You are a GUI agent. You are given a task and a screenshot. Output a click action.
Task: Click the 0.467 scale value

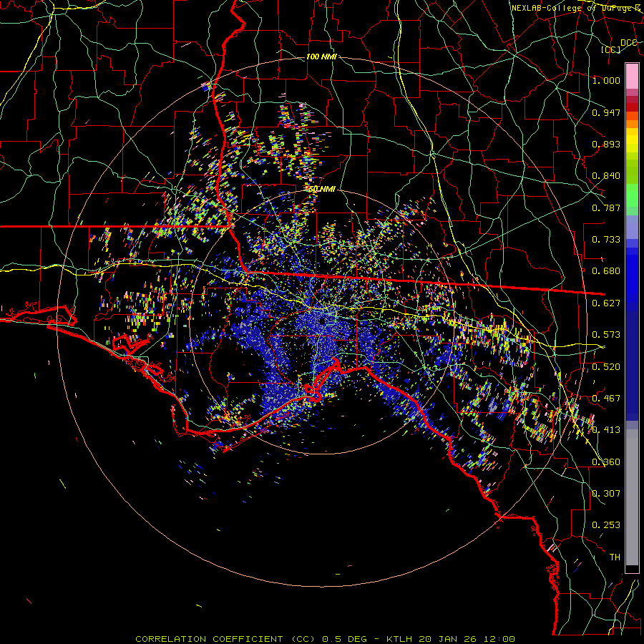click(606, 399)
